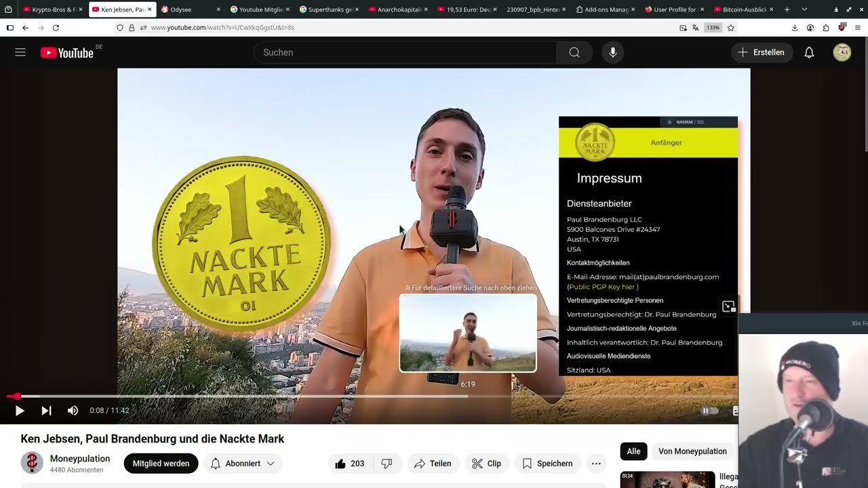Click the 0:08 / 11:42 time display
Screen dimensions: 868x488
tap(110, 410)
